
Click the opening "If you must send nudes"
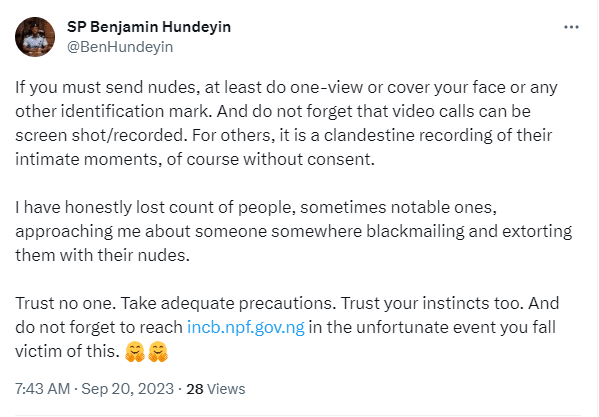coord(107,87)
